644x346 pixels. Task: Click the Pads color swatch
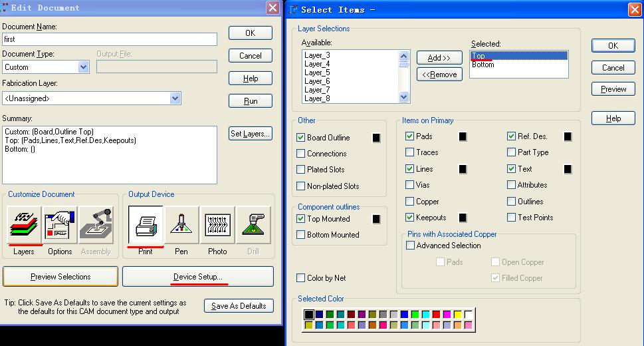[x=463, y=136]
